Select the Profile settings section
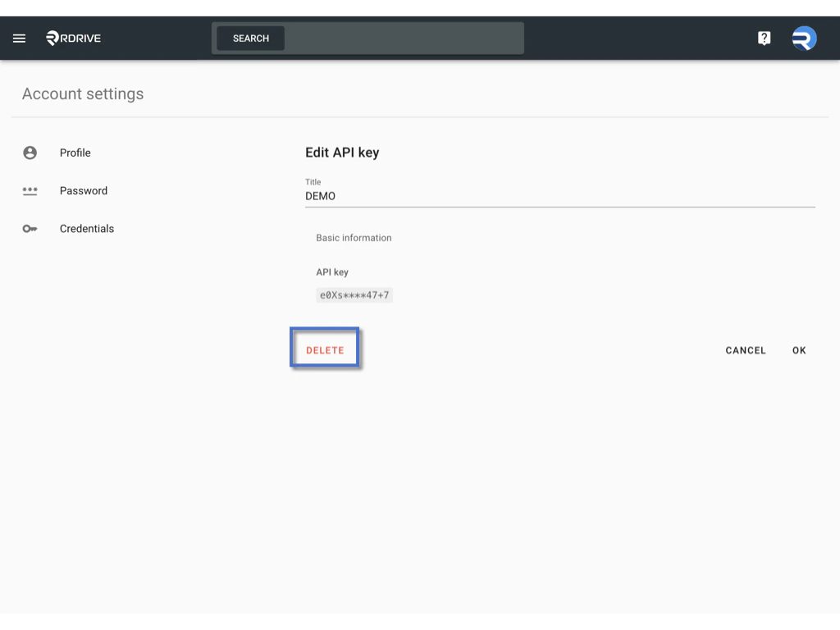The height and width of the screenshot is (630, 840). 75,153
